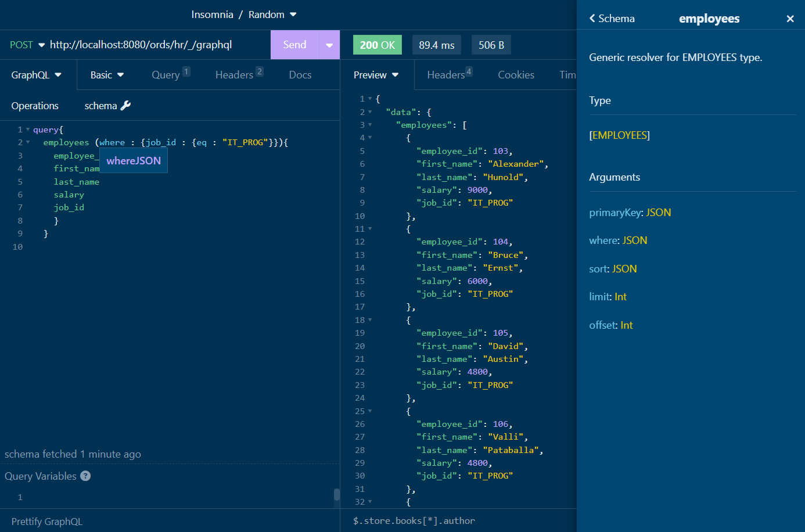Click "IT_PROG" string in the query editor
The width and height of the screenshot is (805, 532).
tap(245, 142)
